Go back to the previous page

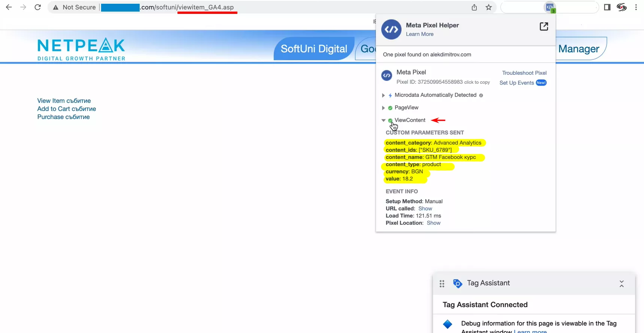pos(9,7)
